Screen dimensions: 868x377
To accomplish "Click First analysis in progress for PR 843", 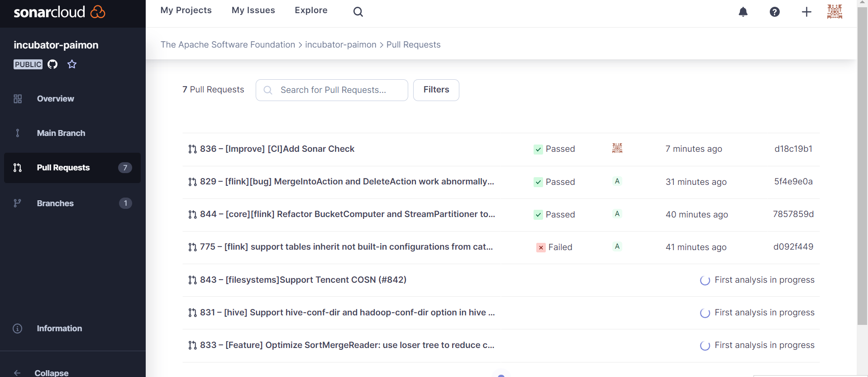I will coord(764,280).
